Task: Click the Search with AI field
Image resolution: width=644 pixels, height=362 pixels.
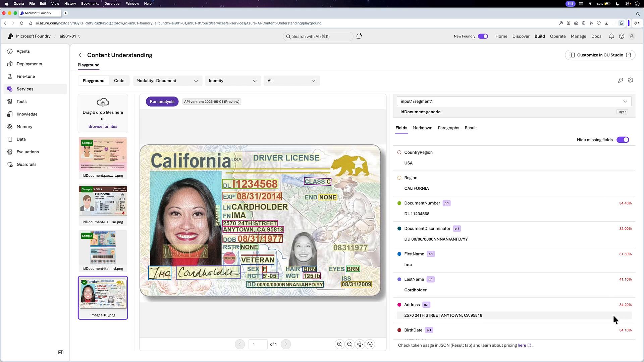Action: (x=318, y=36)
